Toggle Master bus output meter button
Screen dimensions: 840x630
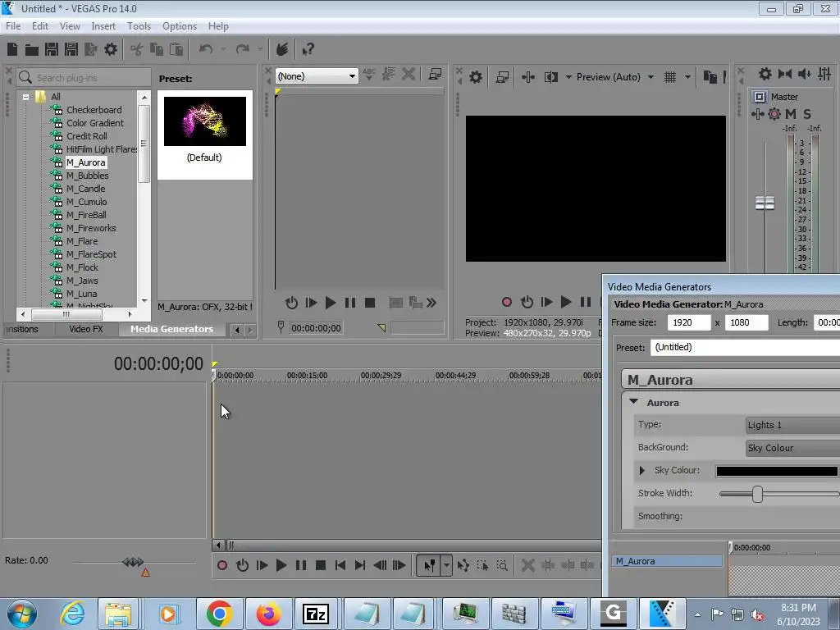pyautogui.click(x=759, y=97)
